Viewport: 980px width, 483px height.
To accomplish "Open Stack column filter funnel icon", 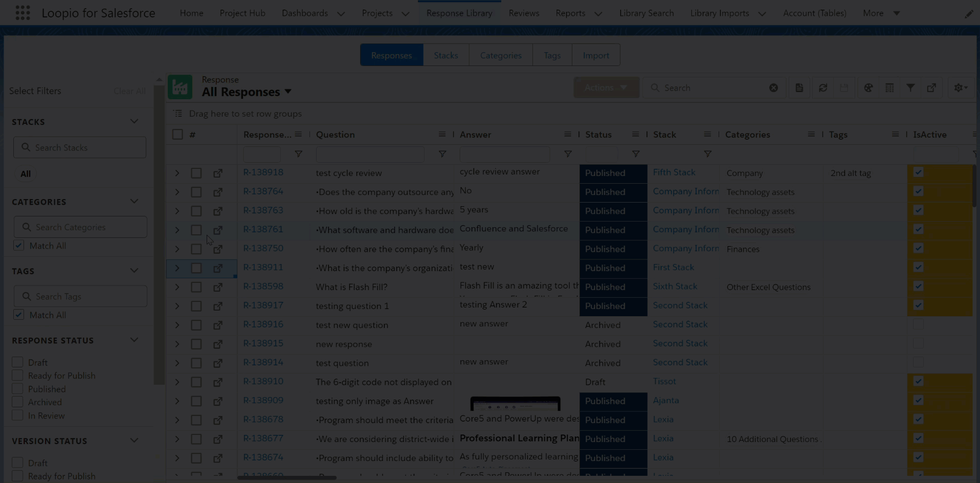I will point(708,154).
